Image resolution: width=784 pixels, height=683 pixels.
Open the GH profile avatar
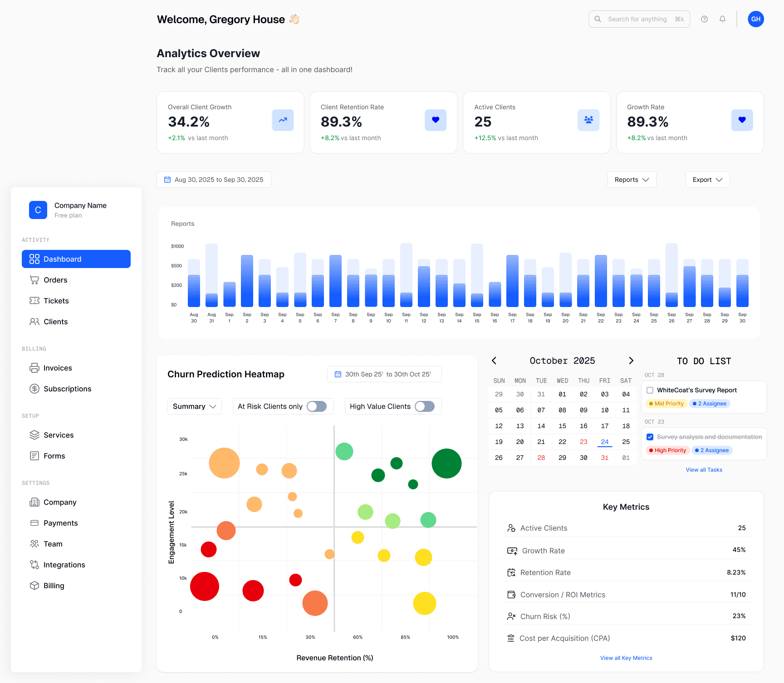tap(756, 19)
